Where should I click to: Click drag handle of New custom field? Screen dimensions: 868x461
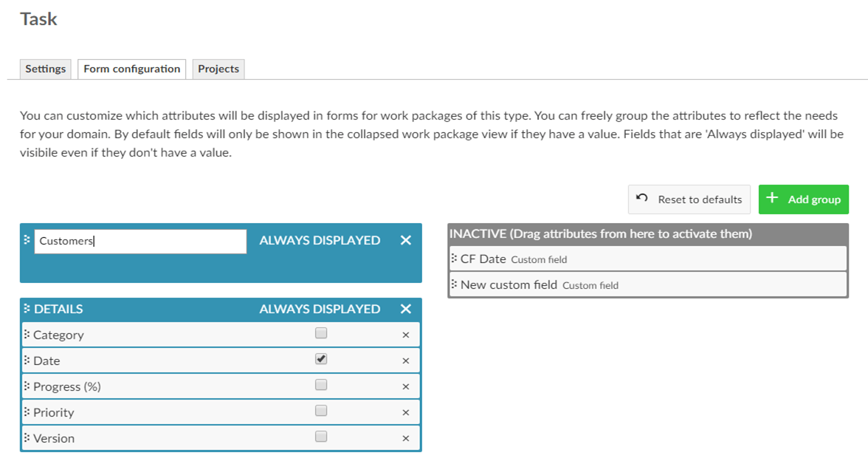(454, 284)
